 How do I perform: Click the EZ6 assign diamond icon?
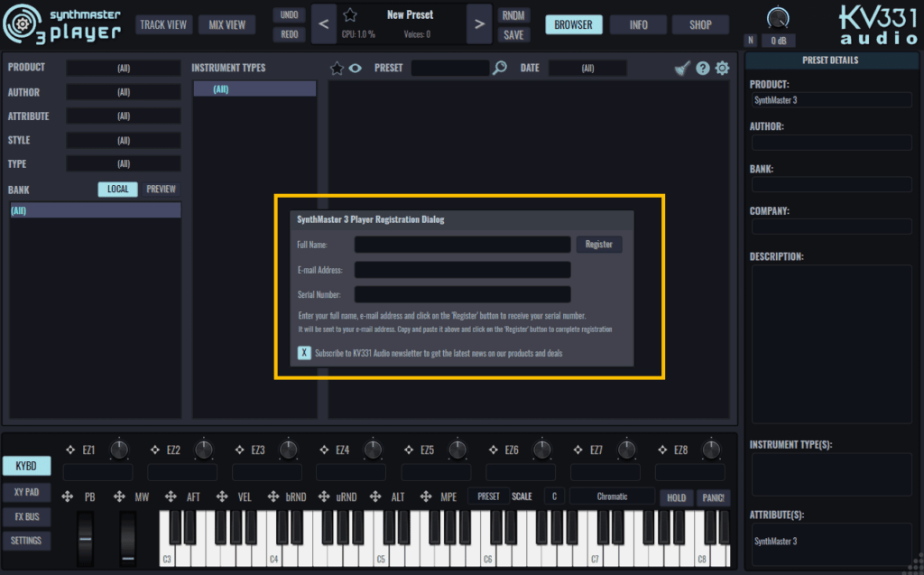click(x=494, y=450)
